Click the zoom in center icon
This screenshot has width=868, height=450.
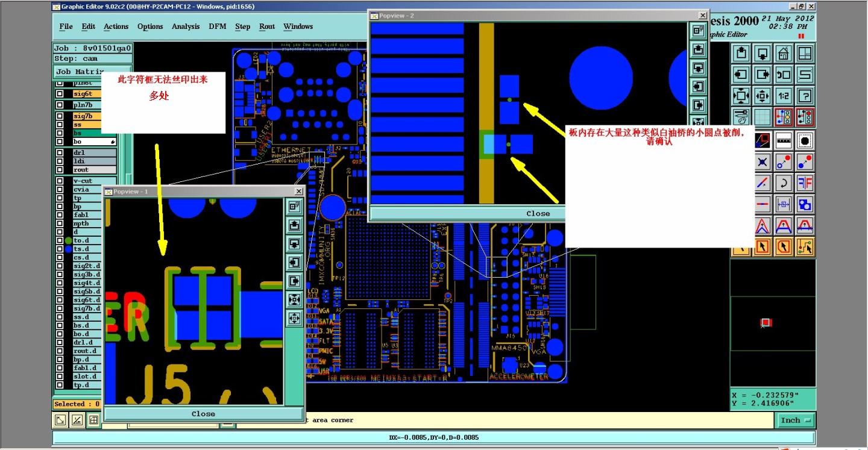tap(763, 95)
